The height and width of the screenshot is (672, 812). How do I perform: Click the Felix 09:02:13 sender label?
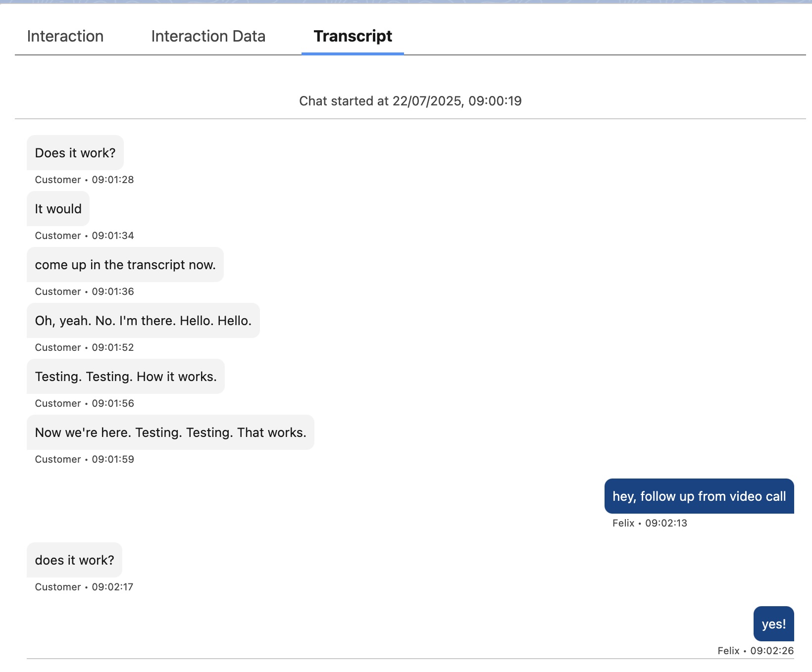[649, 523]
